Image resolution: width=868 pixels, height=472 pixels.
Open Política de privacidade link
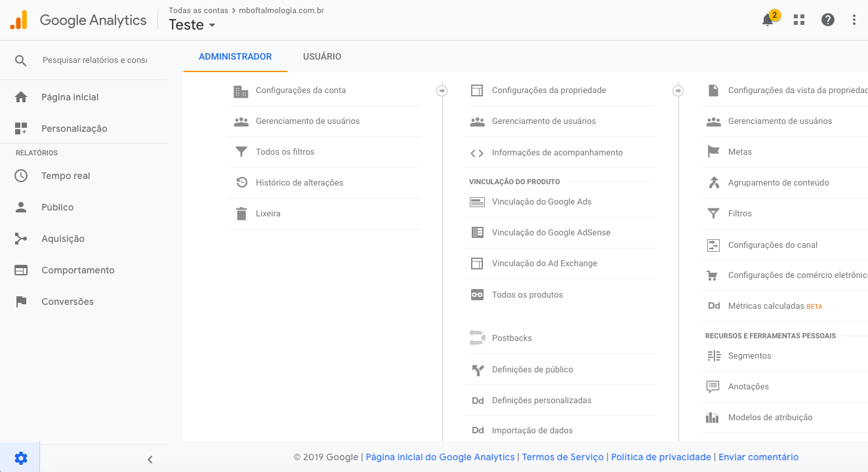661,457
